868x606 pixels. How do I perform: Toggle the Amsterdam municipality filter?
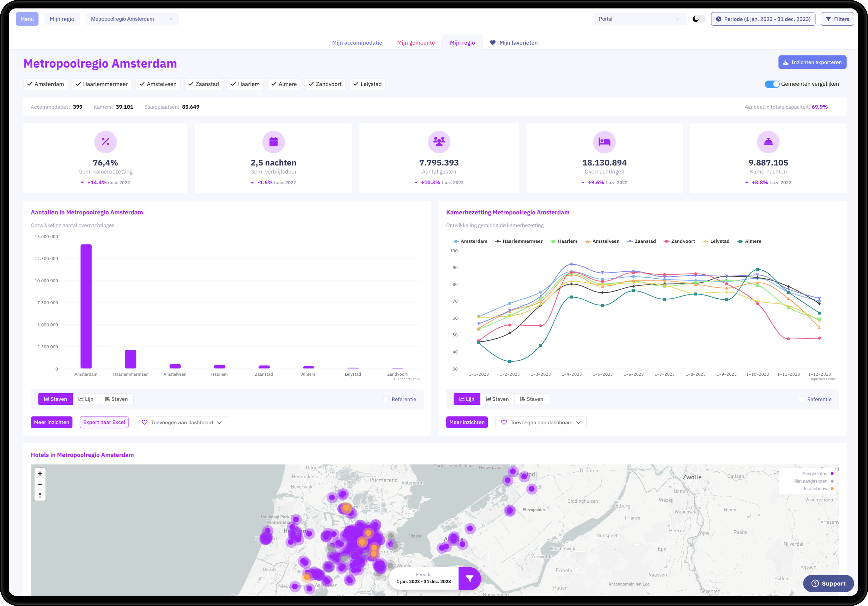[46, 84]
